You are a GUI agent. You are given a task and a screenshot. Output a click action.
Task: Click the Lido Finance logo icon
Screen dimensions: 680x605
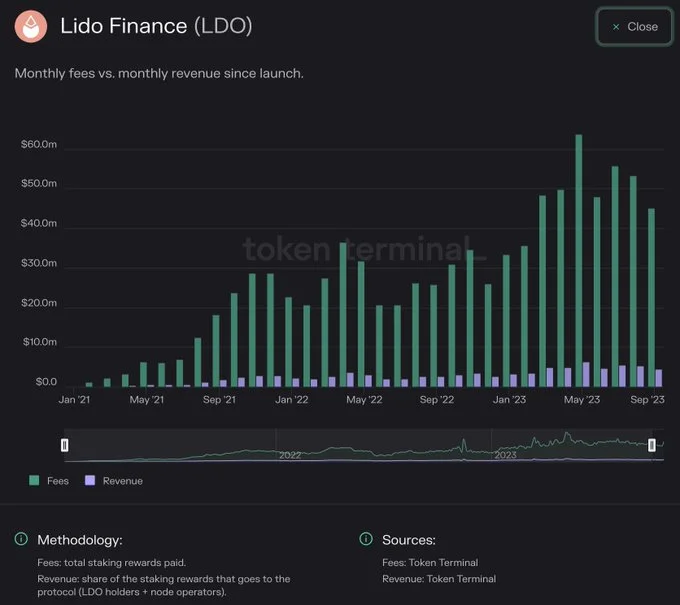[31, 26]
